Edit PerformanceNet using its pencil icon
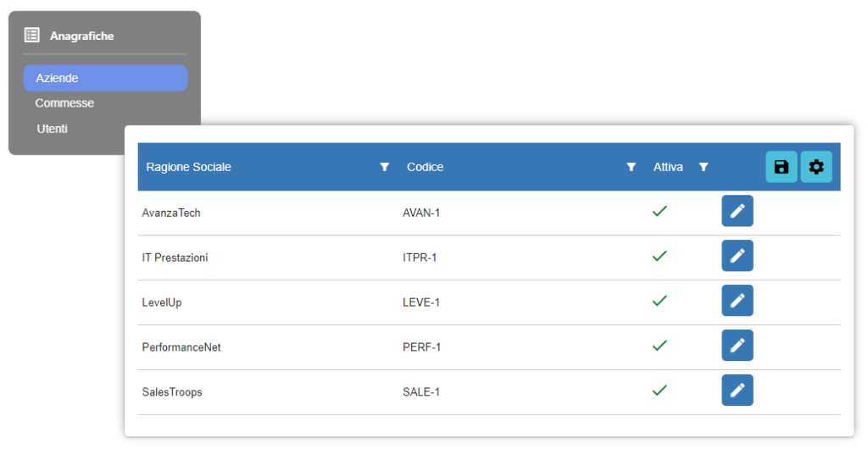 737,345
